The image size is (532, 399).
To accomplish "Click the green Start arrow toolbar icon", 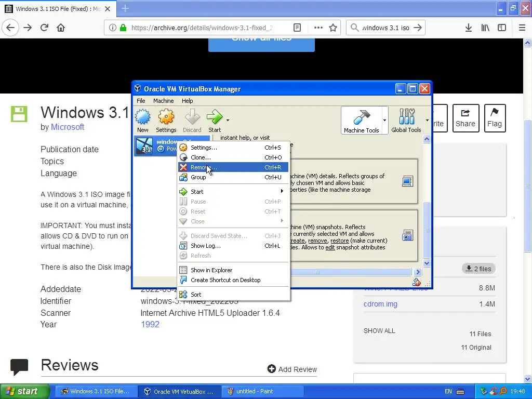I will click(215, 121).
